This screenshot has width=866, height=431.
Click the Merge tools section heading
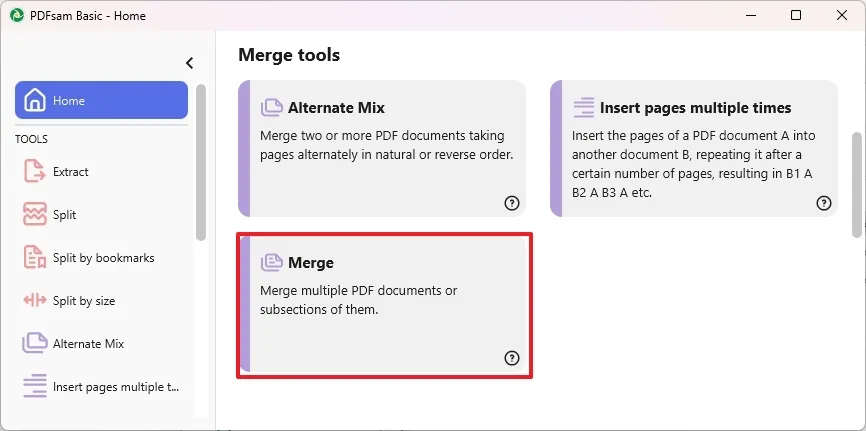[x=289, y=55]
